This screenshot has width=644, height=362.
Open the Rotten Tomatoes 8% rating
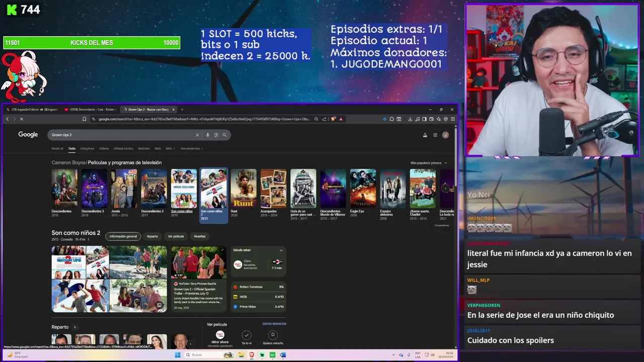[x=259, y=287]
